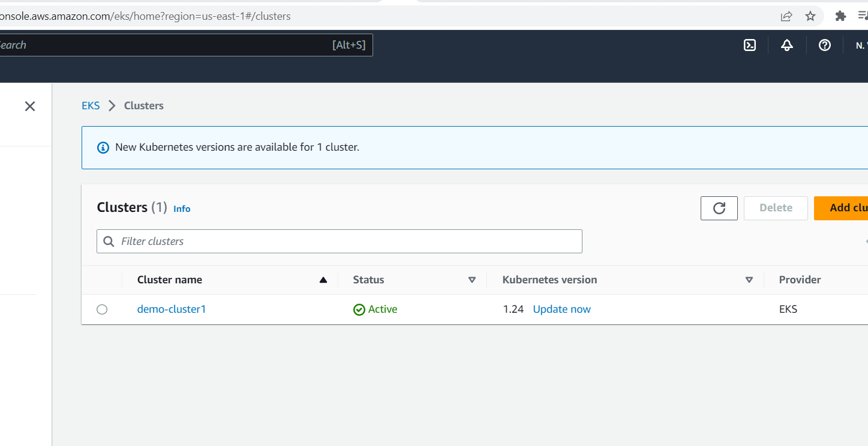
Task: Go to EKS breadcrumb link
Action: click(91, 106)
